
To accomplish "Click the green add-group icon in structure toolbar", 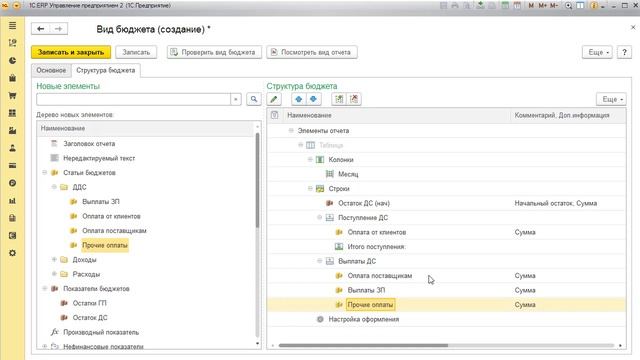I will coord(339,99).
